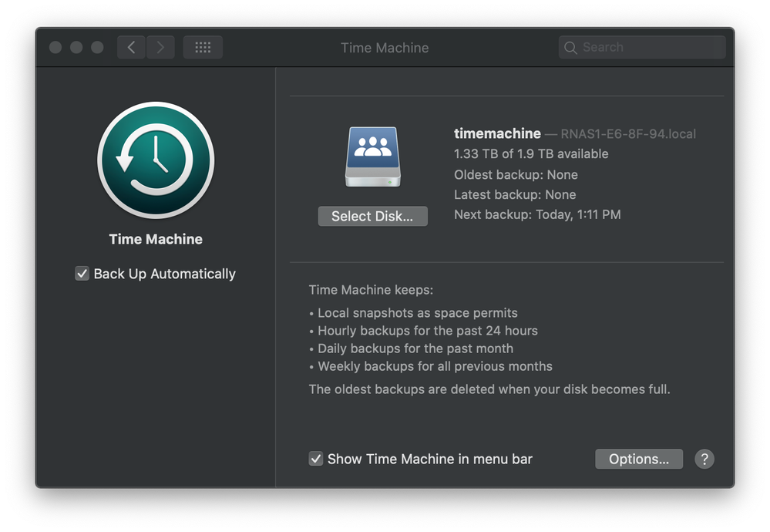Open the Options… dialog

point(639,459)
